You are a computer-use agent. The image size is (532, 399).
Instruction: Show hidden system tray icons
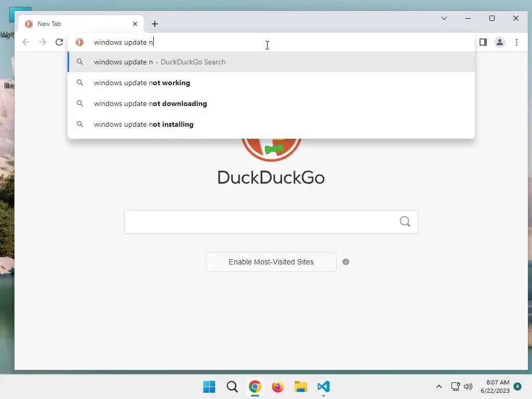438,387
